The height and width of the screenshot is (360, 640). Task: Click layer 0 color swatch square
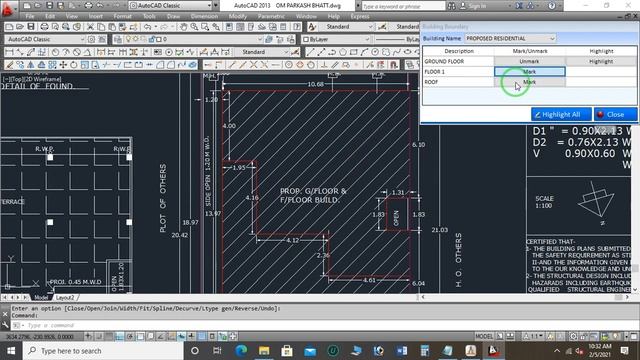point(160,40)
